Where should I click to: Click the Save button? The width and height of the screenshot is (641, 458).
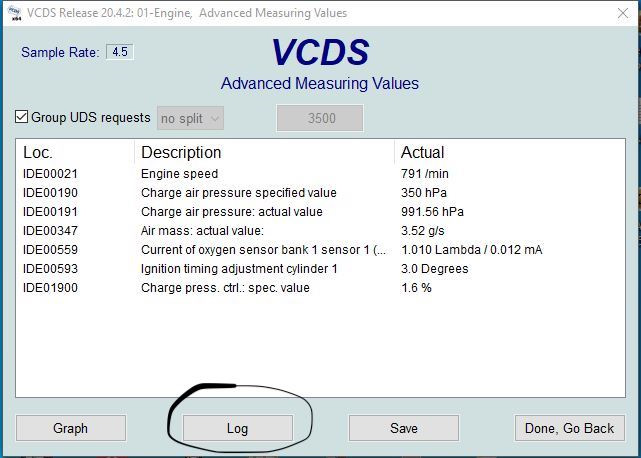click(x=403, y=428)
